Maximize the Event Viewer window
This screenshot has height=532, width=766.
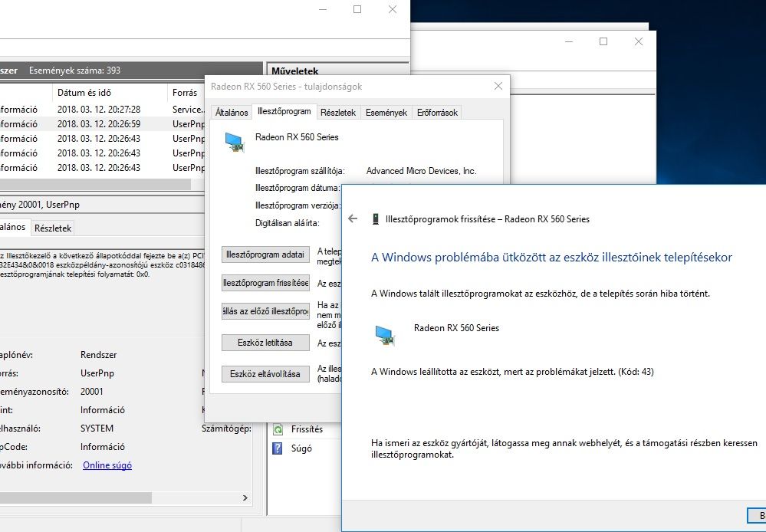357,9
